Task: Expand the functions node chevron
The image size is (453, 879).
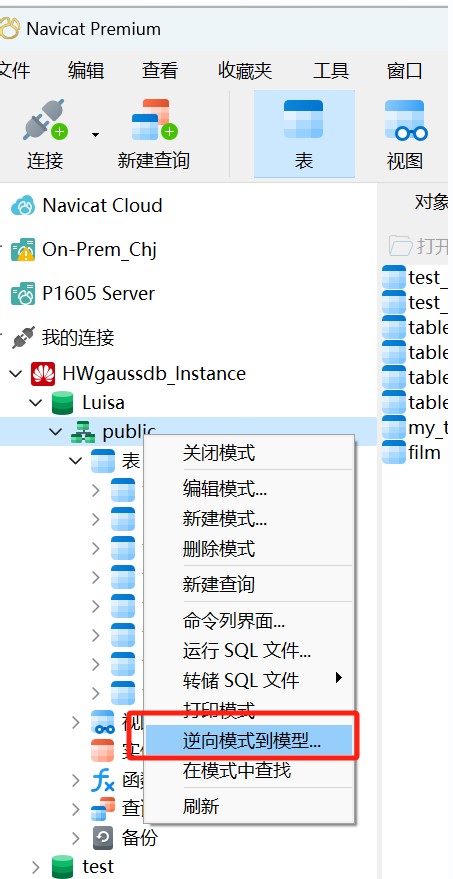Action: (x=75, y=780)
